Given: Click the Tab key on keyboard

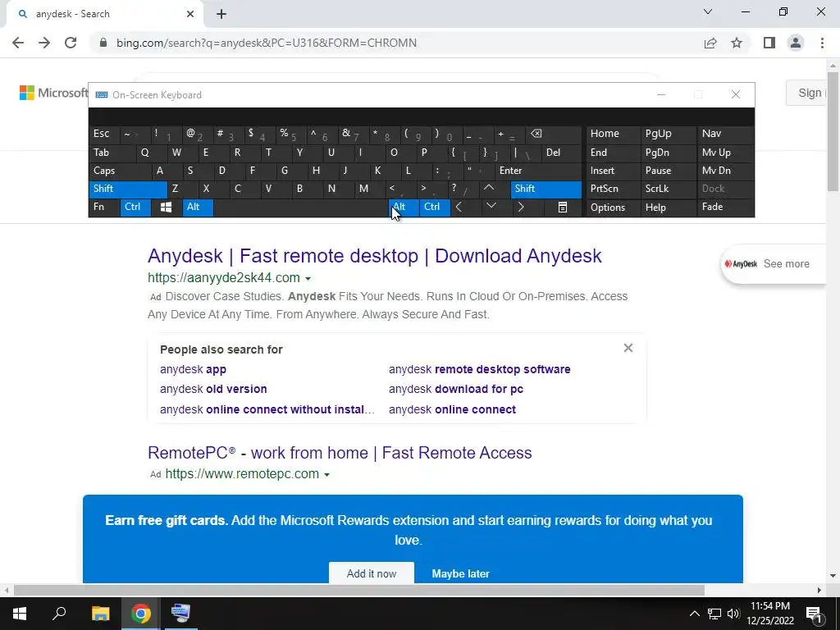Looking at the screenshot, I should [112, 153].
